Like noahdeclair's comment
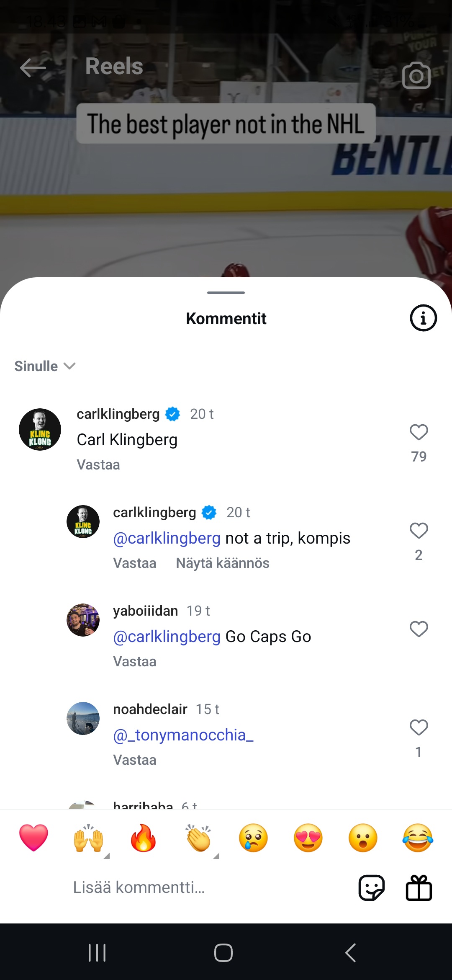The image size is (452, 980). pyautogui.click(x=419, y=728)
